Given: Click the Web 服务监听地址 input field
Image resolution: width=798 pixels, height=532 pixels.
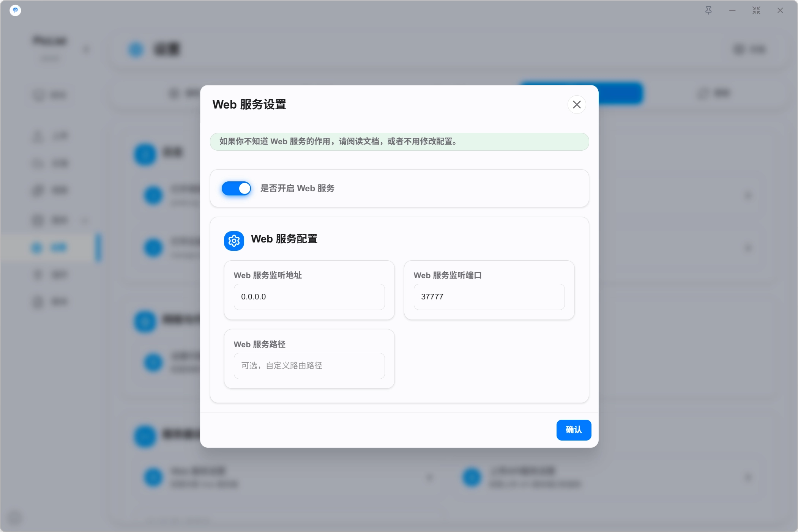Looking at the screenshot, I should 309,297.
